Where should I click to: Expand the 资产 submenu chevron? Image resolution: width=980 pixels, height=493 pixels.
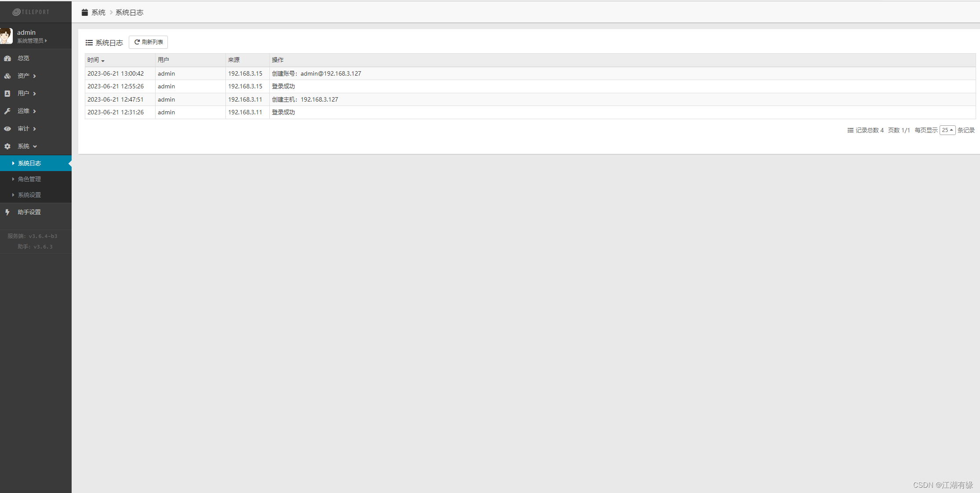point(35,76)
